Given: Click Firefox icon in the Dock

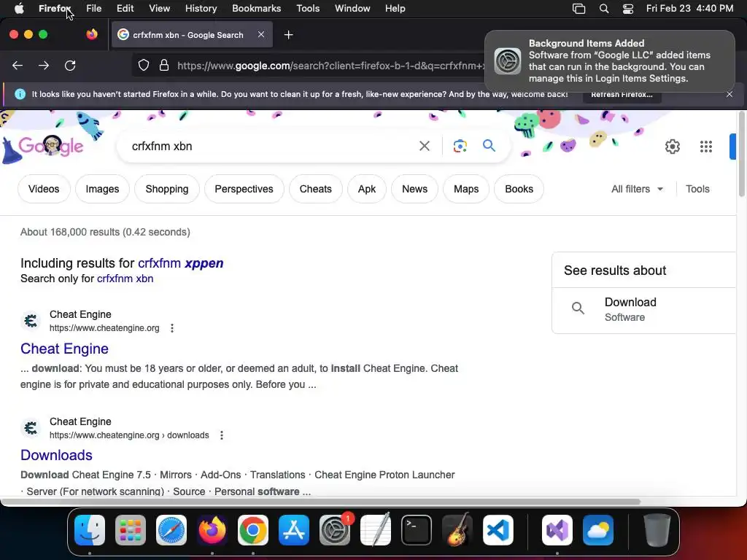Looking at the screenshot, I should (212, 530).
